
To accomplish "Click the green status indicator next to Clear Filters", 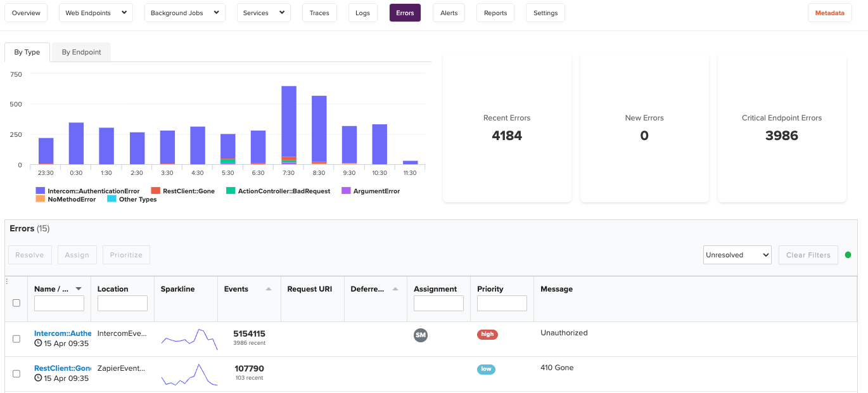I will (848, 255).
